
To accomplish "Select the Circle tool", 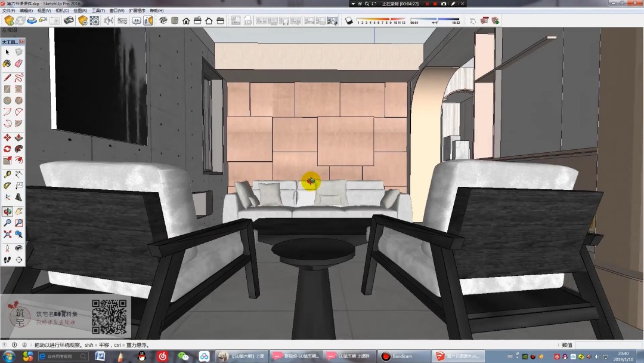I will [x=7, y=100].
